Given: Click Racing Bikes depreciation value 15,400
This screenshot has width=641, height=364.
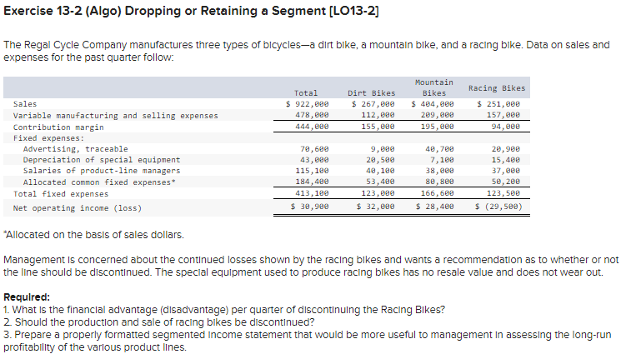Looking at the screenshot, I should pos(506,160).
